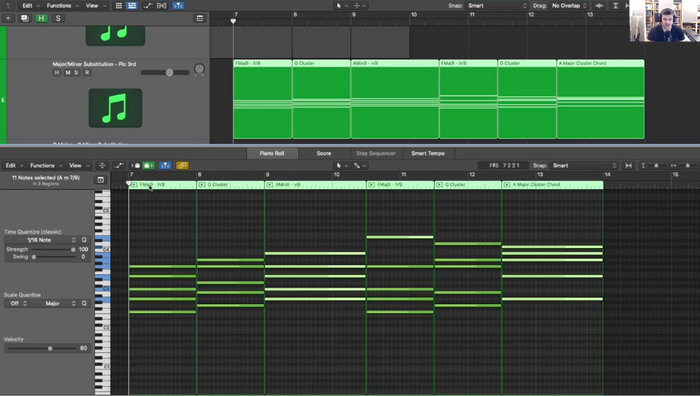Toggle Catch Playhead in main toolbar
Screen dimensions: 700x396
click(178, 5)
